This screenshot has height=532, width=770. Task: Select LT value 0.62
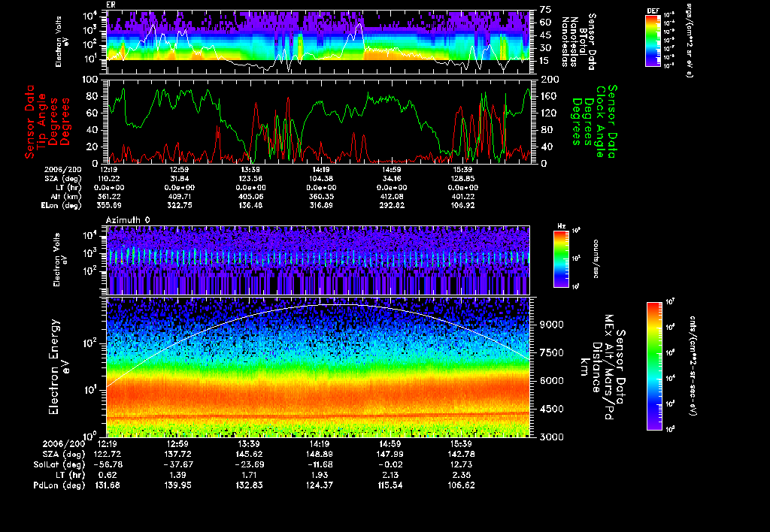click(x=107, y=475)
